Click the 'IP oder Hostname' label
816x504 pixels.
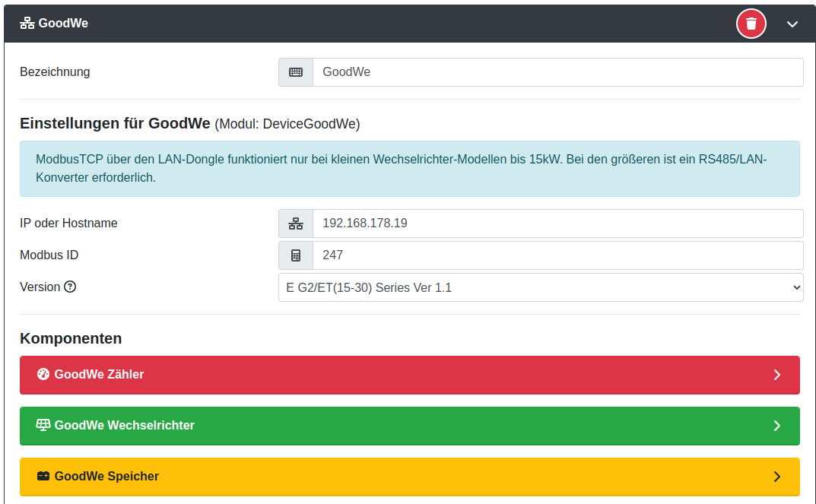[x=68, y=223]
